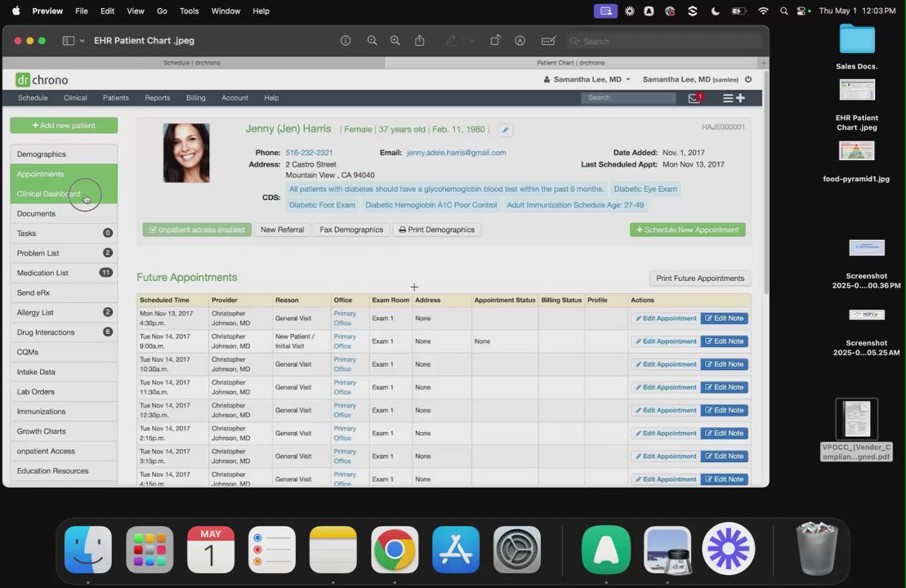Click Jenny Harris's profile photo

coord(186,153)
